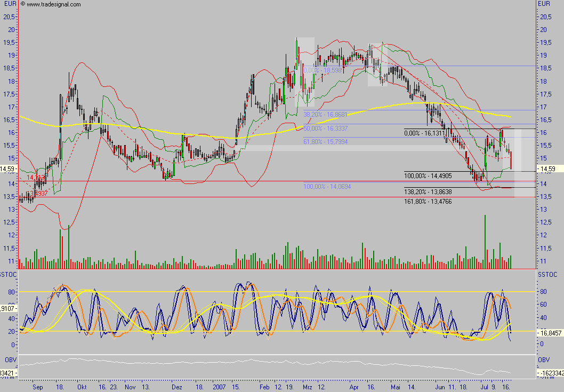Click the blue OBV label on the right side

click(x=543, y=359)
